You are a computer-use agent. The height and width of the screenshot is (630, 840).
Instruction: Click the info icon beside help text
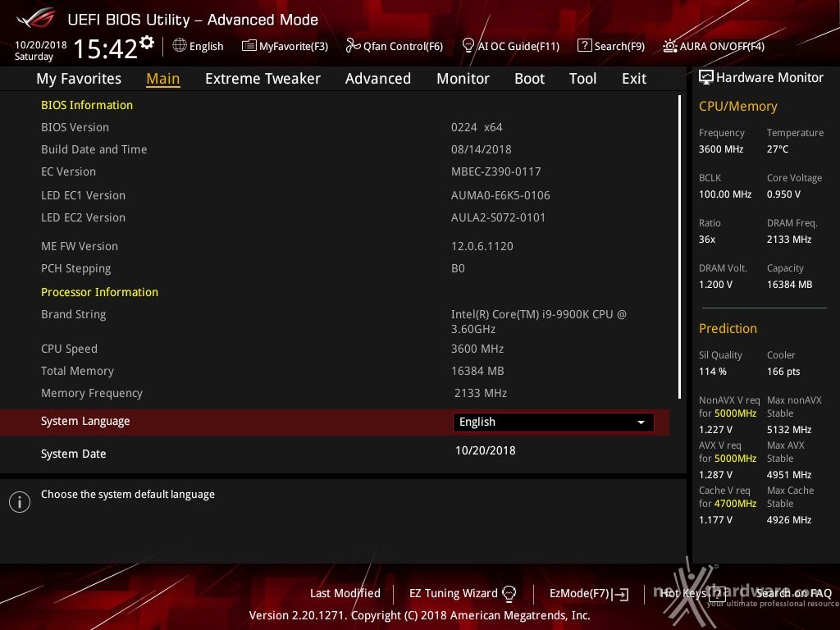coord(20,502)
